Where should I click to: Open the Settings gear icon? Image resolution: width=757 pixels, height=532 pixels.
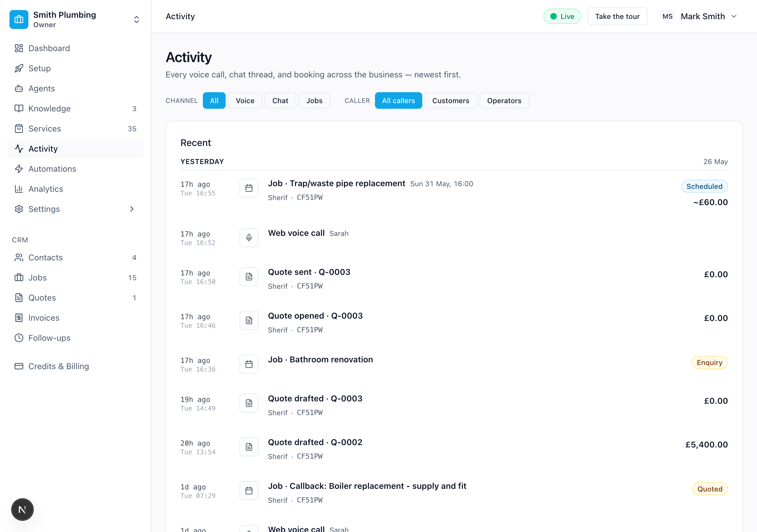19,209
